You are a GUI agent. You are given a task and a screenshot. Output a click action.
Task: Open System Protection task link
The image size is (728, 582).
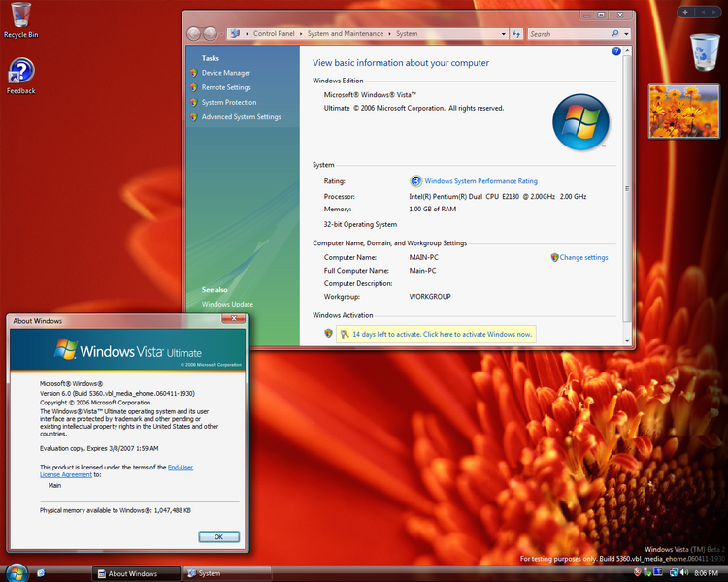pyautogui.click(x=229, y=102)
